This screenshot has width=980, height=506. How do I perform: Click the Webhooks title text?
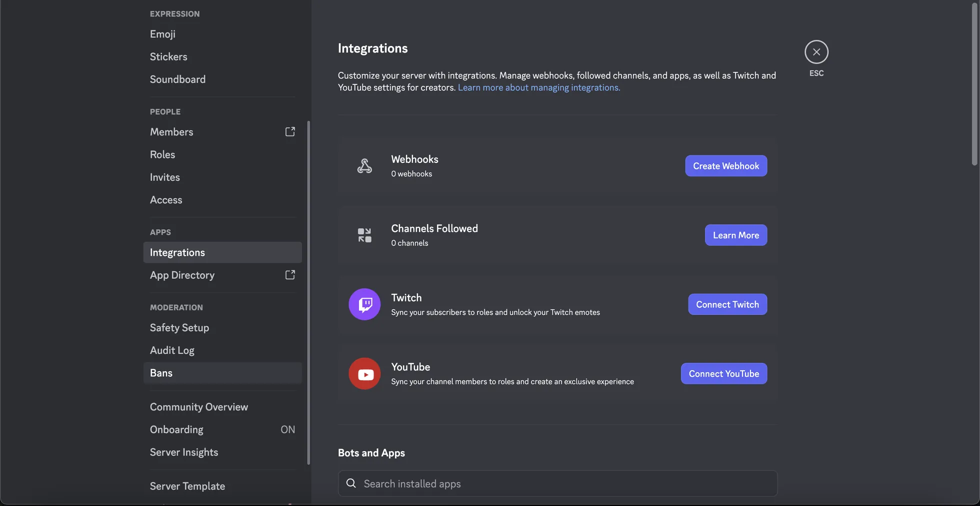coord(414,159)
